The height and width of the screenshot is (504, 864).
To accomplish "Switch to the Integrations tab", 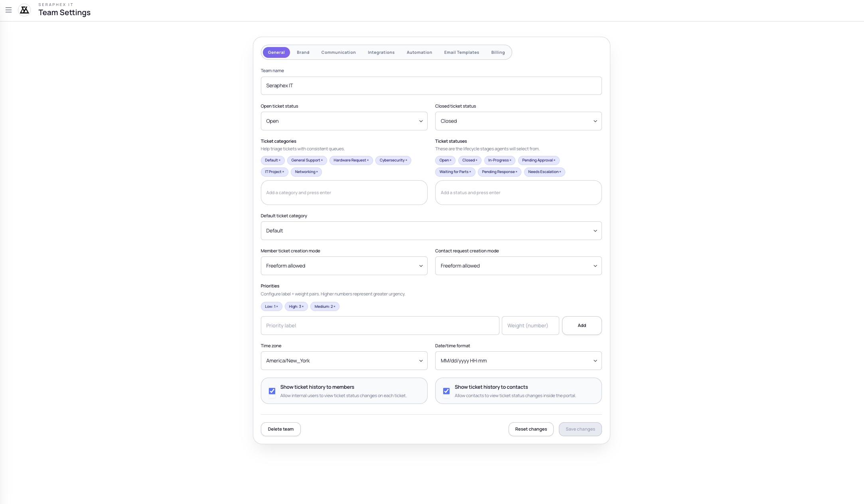I will point(381,53).
